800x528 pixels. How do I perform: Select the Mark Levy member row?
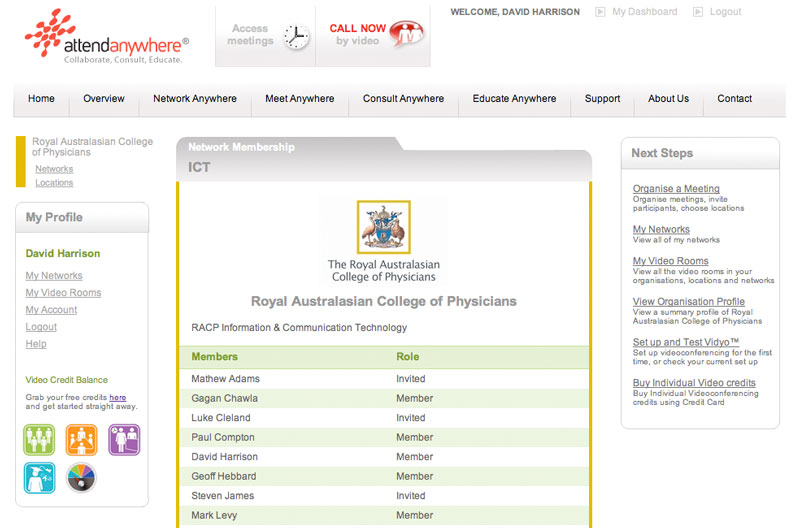[x=384, y=515]
